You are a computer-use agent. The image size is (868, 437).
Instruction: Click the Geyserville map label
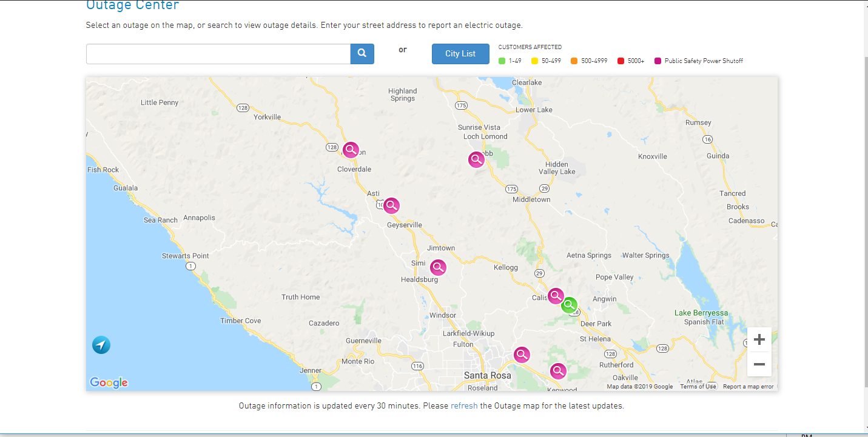pyautogui.click(x=405, y=225)
